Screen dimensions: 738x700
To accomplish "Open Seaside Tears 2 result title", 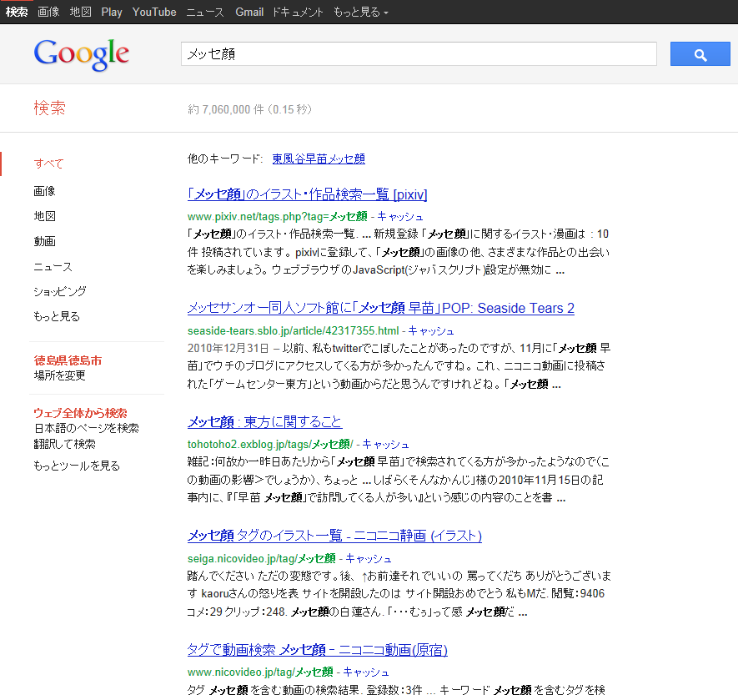I will click(381, 308).
